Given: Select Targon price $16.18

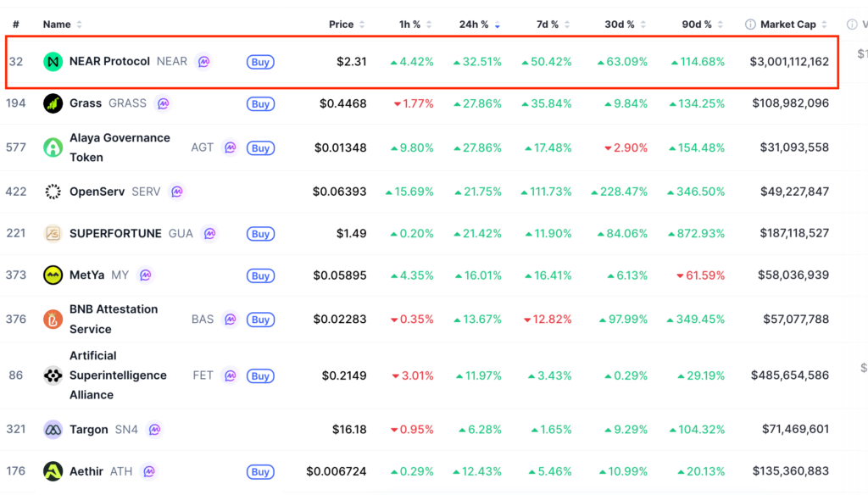Looking at the screenshot, I should (349, 430).
